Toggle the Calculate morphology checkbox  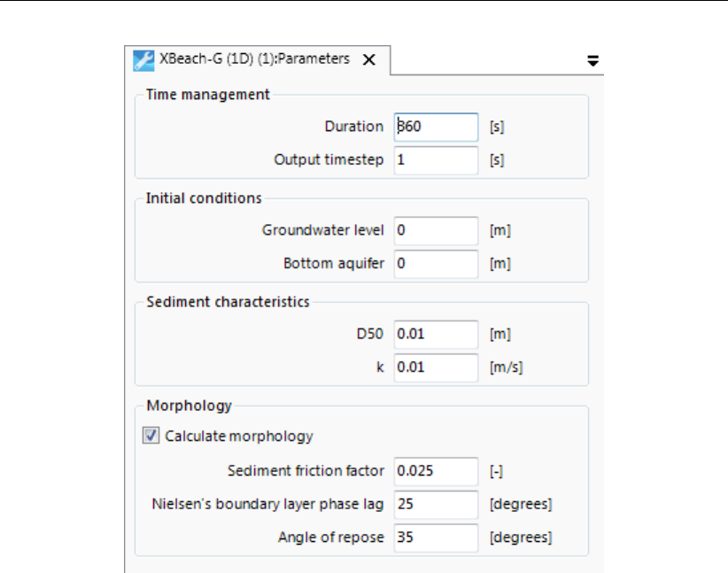tap(151, 436)
